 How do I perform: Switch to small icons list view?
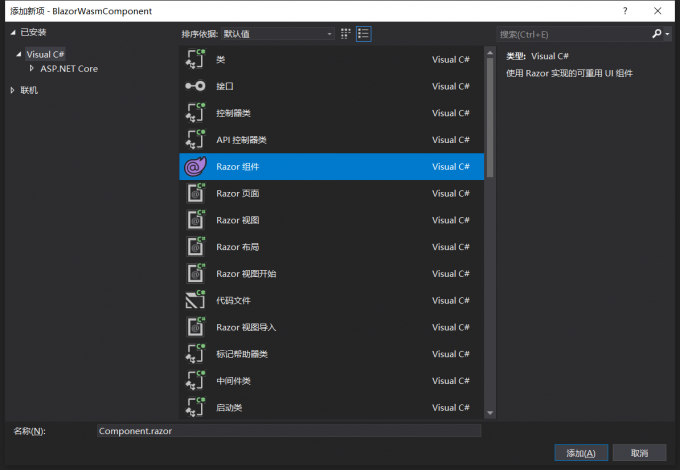363,34
